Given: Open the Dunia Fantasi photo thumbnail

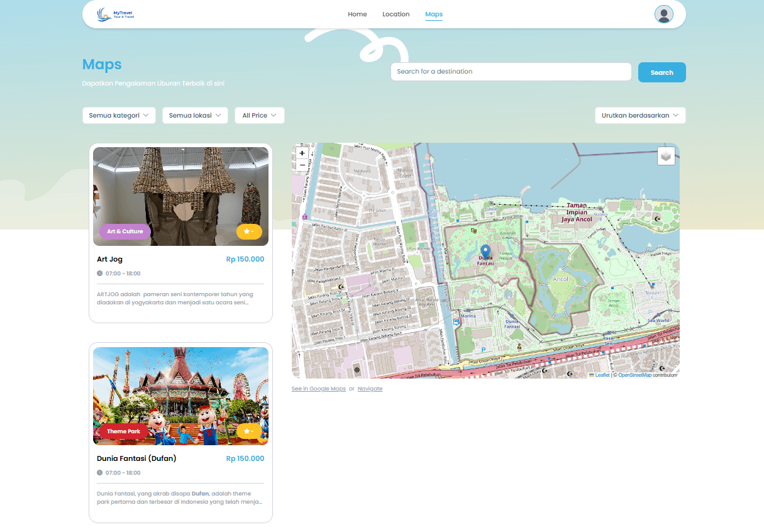Looking at the screenshot, I should pos(180,396).
